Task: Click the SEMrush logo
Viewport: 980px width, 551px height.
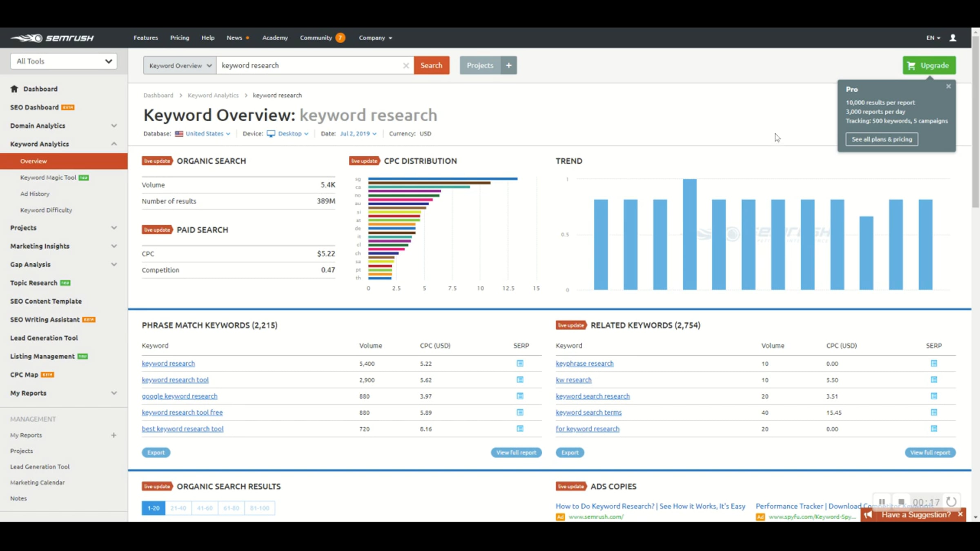Action: tap(52, 38)
